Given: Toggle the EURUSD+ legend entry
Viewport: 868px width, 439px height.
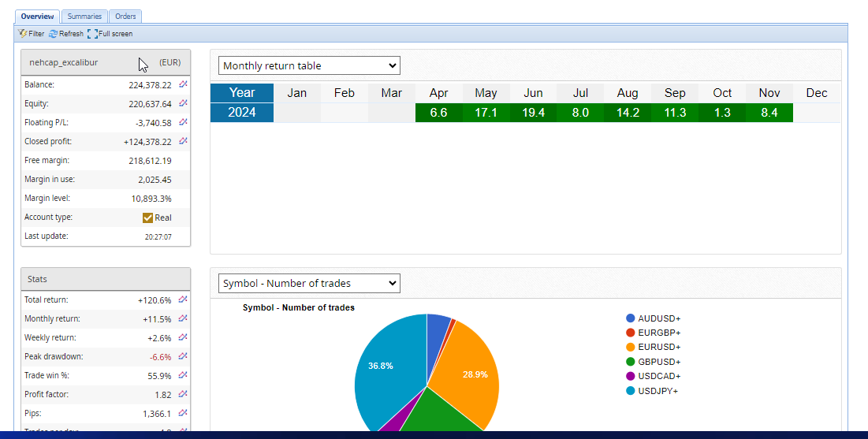Looking at the screenshot, I should (658, 347).
